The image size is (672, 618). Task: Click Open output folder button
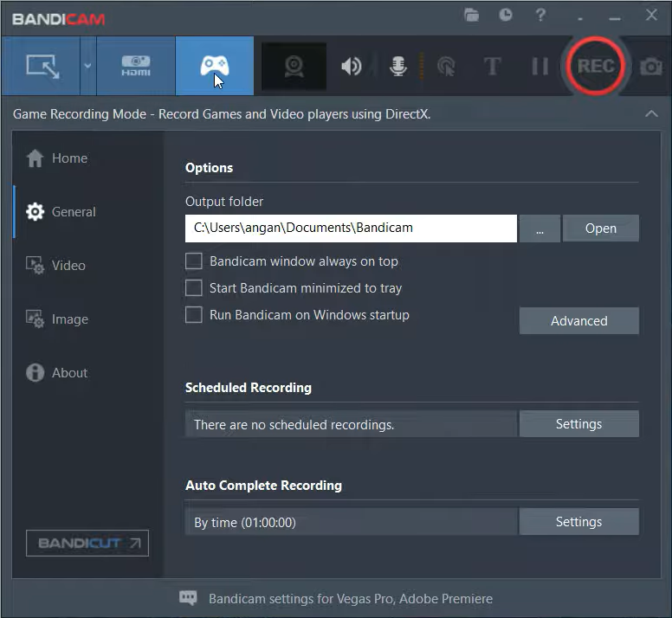click(x=600, y=229)
